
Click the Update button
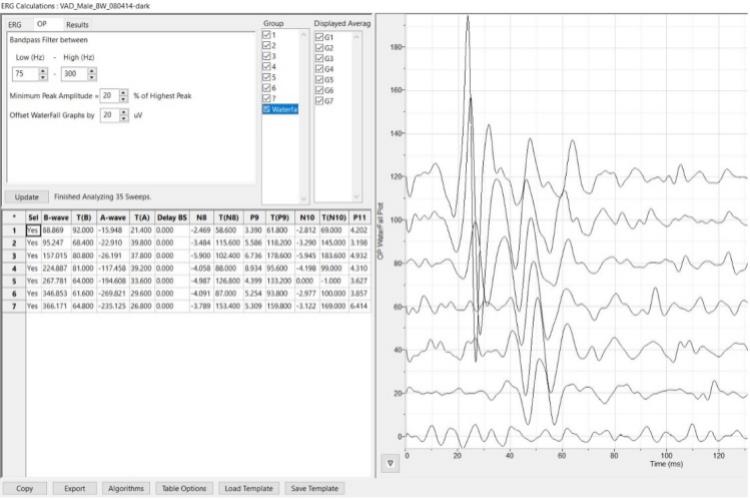pyautogui.click(x=26, y=197)
